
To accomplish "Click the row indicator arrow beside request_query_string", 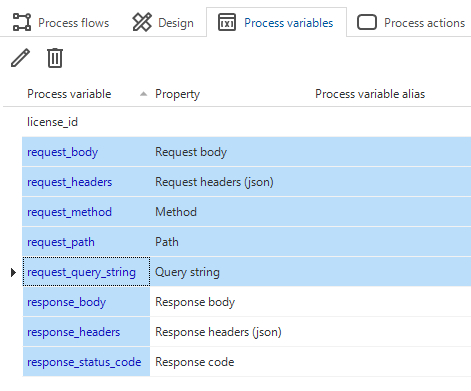I will tap(13, 272).
